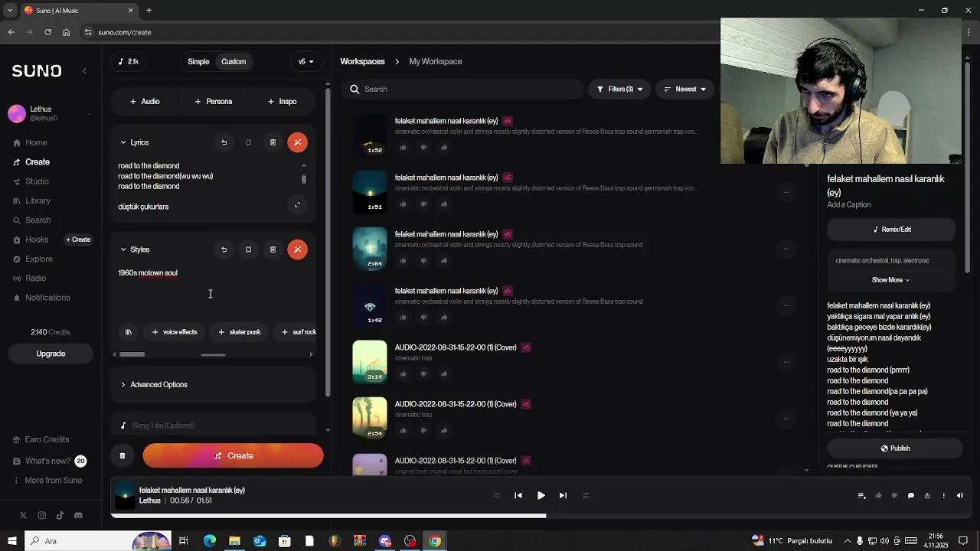
Task: Clear the styles with the trash icon
Action: (x=273, y=249)
